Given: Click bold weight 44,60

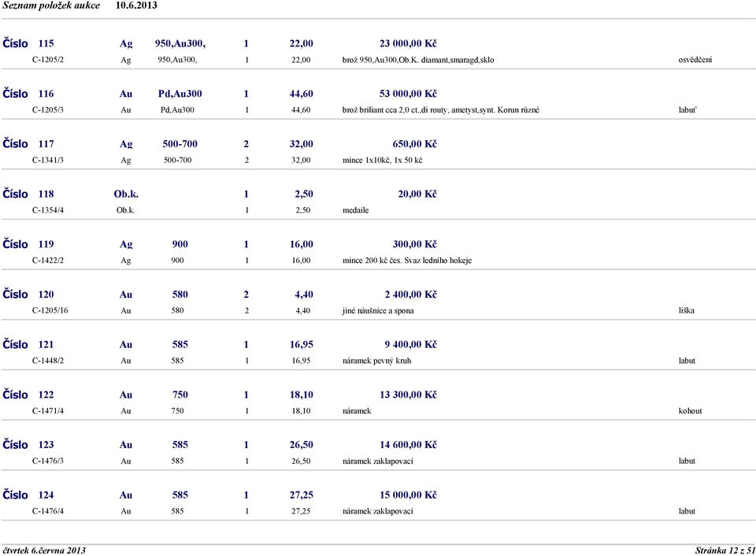Looking at the screenshot, I should click(x=302, y=94).
